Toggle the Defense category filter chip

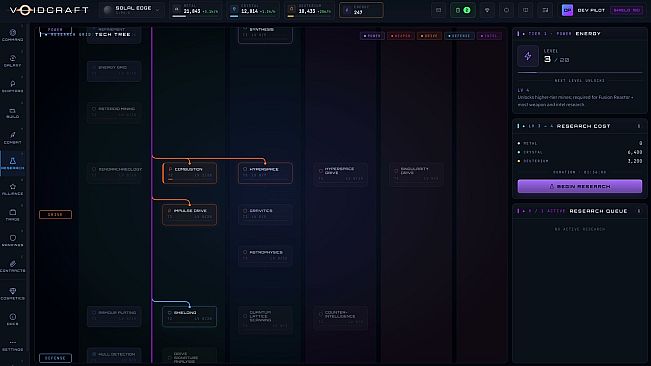(x=459, y=36)
